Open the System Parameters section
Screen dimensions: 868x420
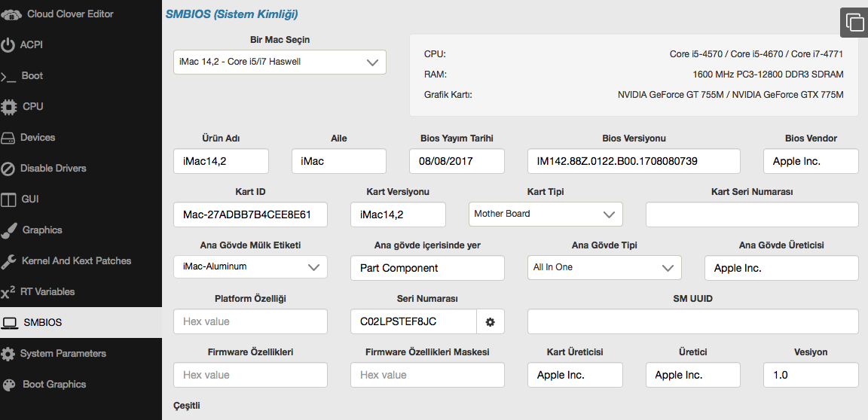tap(63, 354)
